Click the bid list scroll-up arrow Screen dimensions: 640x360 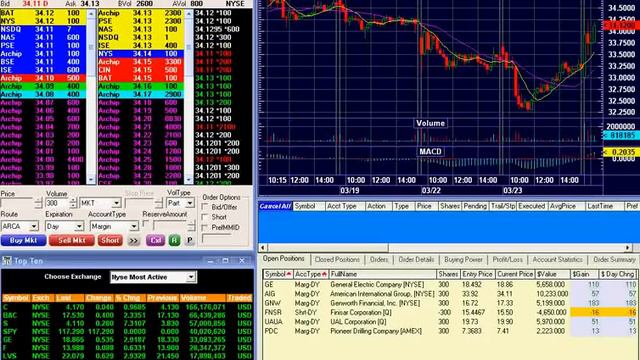point(91,14)
